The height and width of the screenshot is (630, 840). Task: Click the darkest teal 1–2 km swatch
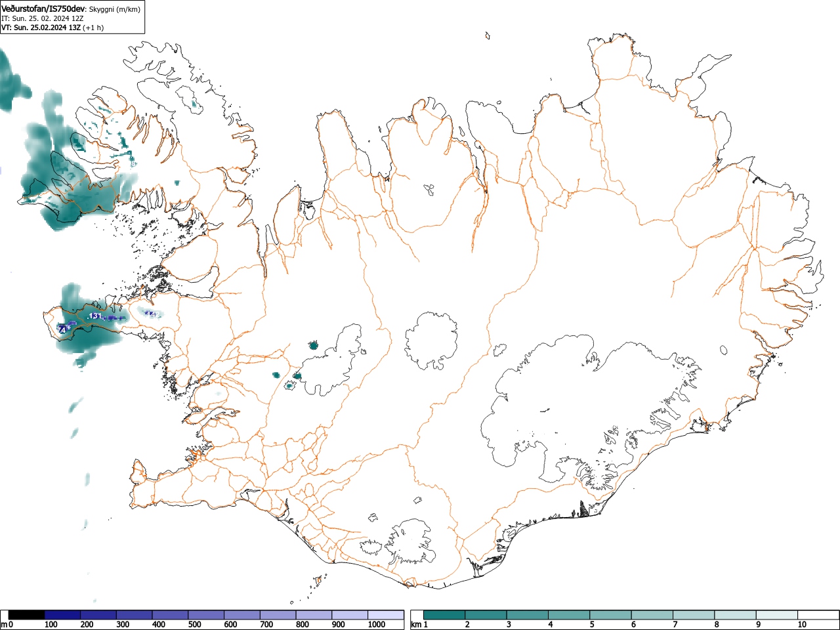[x=445, y=615]
